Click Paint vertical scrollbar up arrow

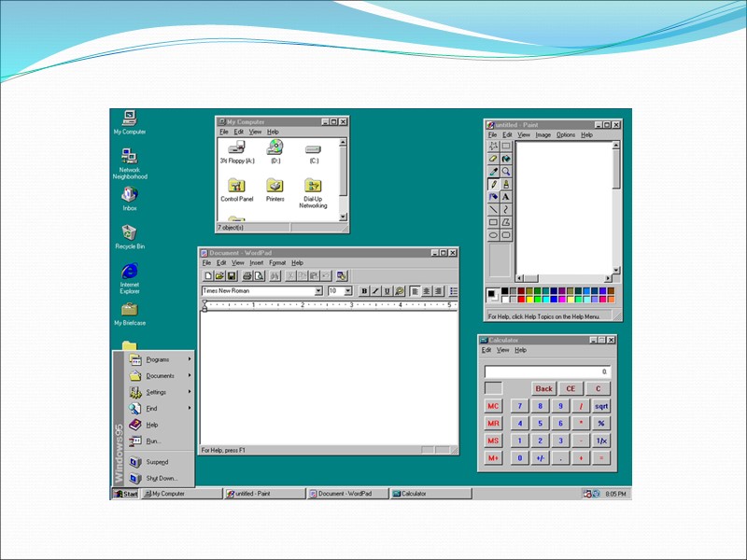616,146
